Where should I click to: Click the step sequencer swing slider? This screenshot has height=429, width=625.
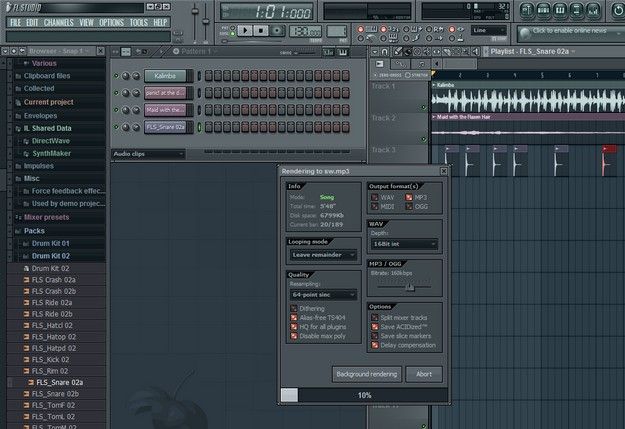[x=297, y=53]
